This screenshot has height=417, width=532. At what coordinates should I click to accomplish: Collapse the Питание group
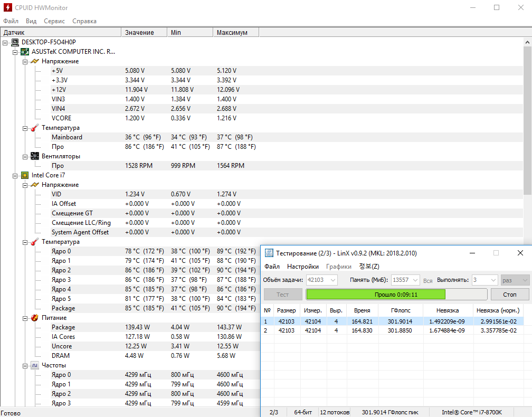(25, 318)
